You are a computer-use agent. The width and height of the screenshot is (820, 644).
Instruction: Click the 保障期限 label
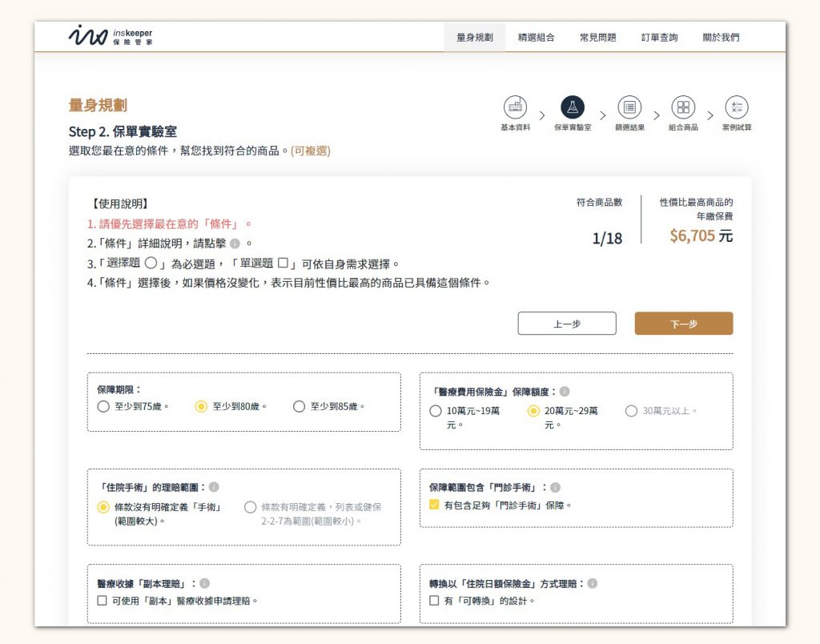[119, 390]
